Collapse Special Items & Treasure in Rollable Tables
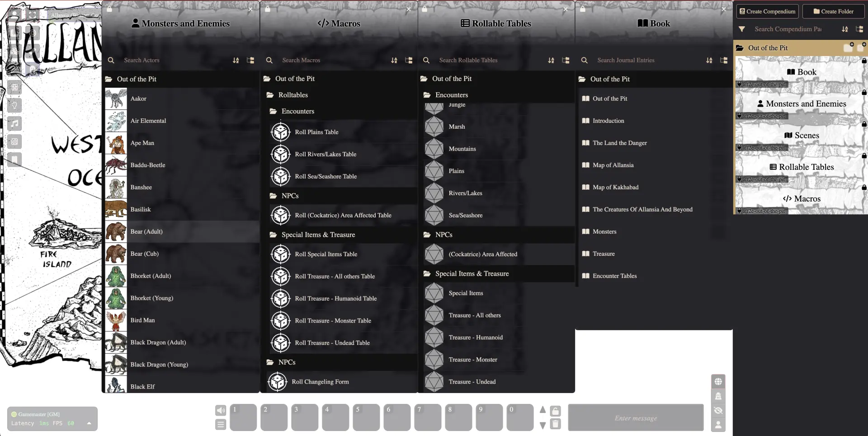 472,274
